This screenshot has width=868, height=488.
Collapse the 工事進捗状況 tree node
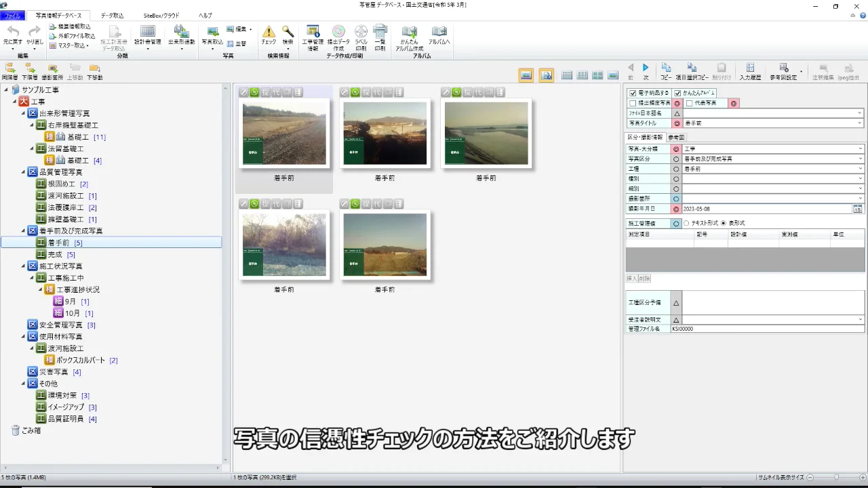40,289
